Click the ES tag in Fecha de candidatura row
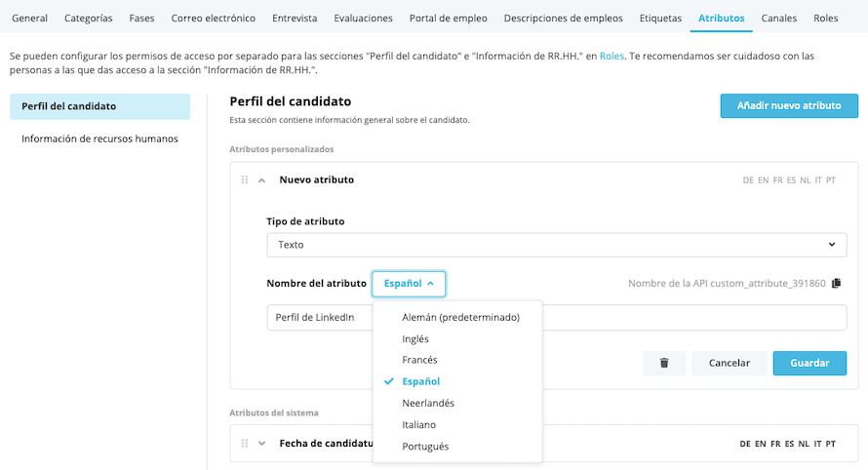This screenshot has width=868, height=470. coord(789,444)
